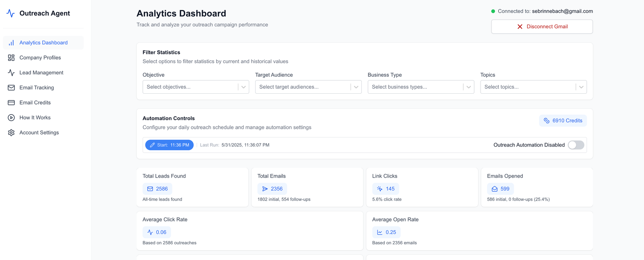Open Analytics Dashboard in the sidebar
Image resolution: width=644 pixels, height=260 pixels.
(43, 43)
